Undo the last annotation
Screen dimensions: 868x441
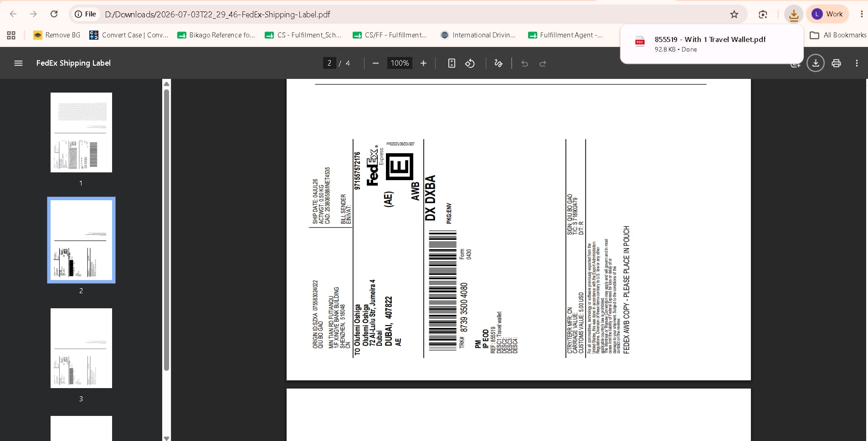[524, 63]
